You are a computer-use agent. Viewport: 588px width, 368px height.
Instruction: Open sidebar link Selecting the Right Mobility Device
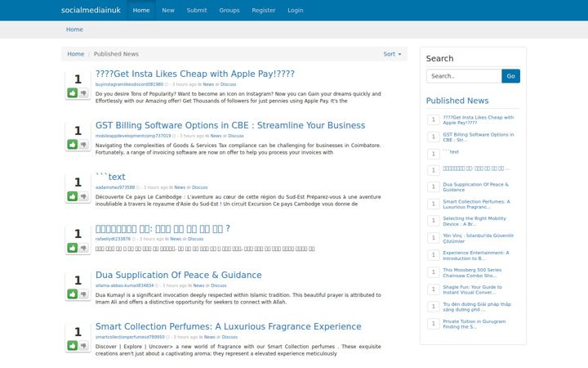tap(474, 221)
